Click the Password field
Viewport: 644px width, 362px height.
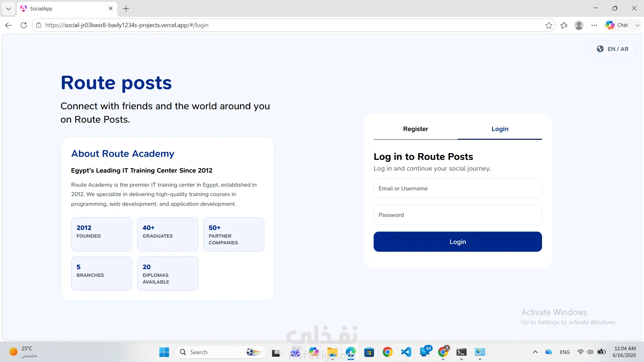[x=458, y=215]
